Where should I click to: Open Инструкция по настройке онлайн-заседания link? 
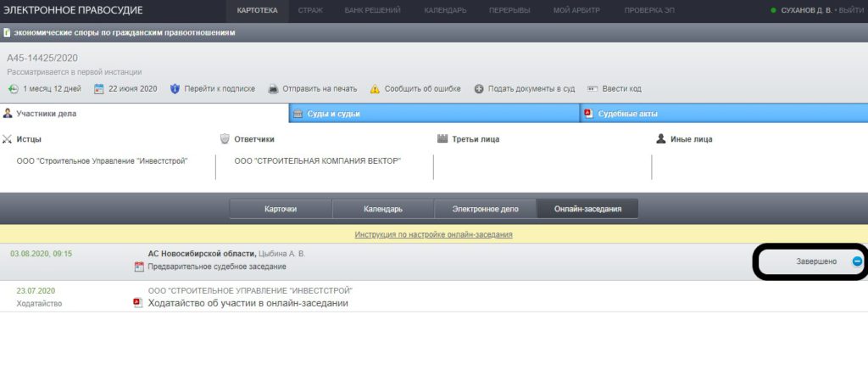(433, 234)
